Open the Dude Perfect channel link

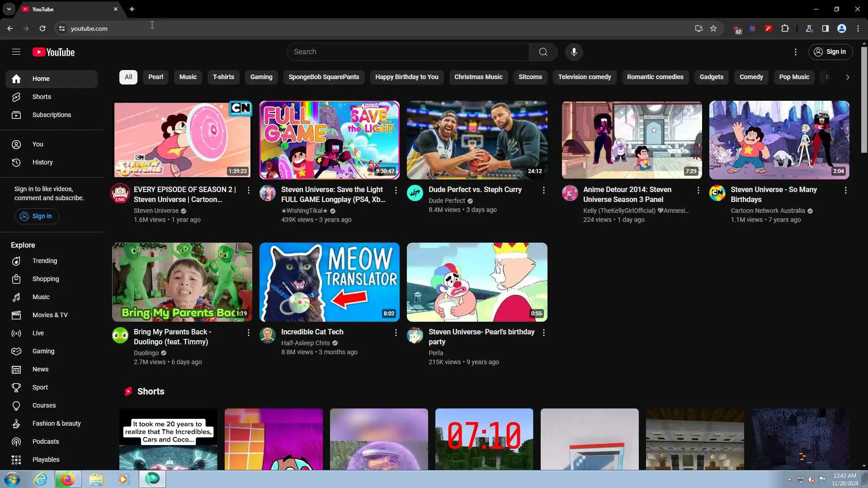point(447,201)
